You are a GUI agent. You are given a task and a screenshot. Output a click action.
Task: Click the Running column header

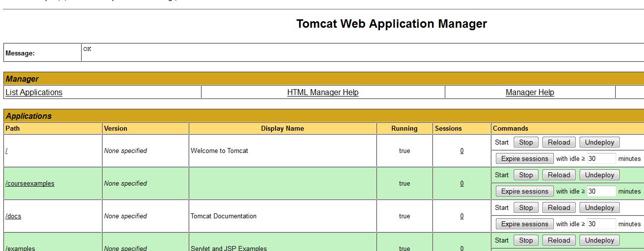click(404, 128)
